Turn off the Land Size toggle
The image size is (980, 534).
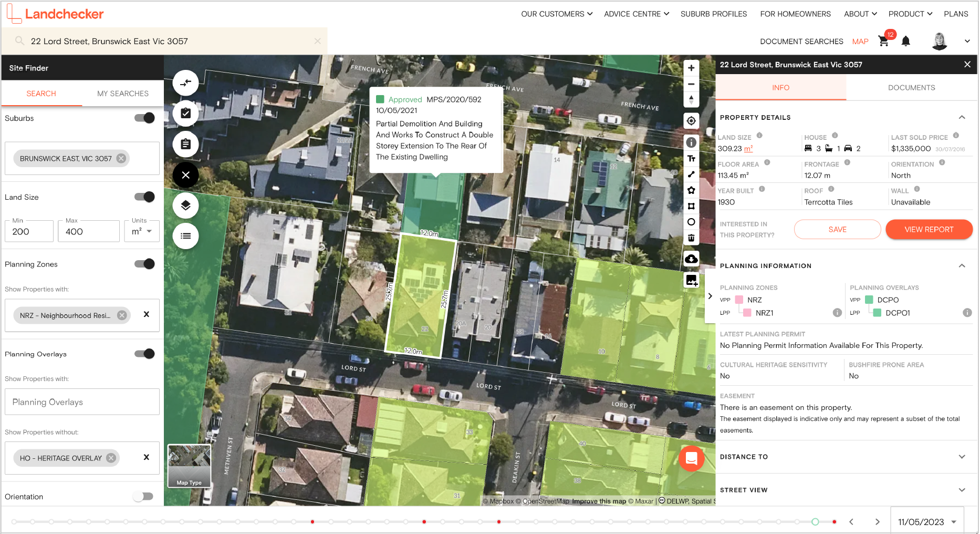point(144,197)
